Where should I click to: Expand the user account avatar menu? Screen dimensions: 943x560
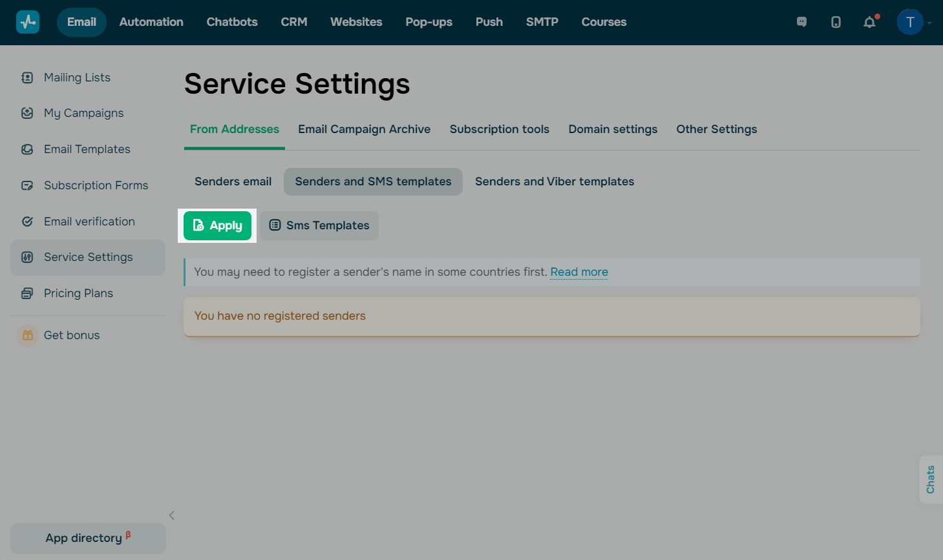coord(910,22)
